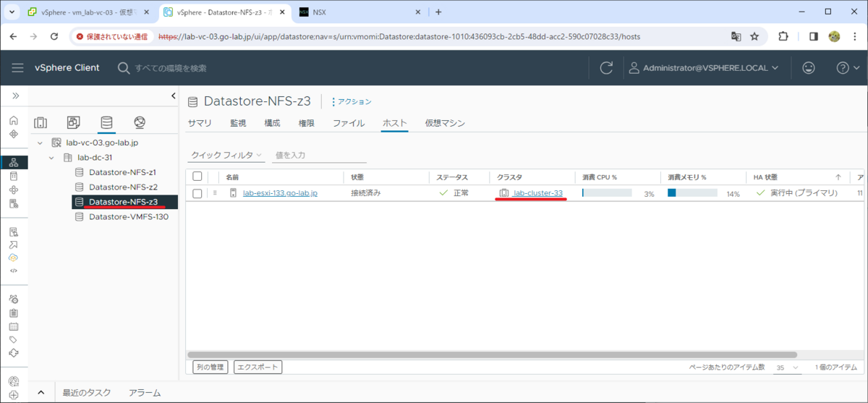Switch to the 構成 tab
This screenshot has width=868, height=403.
tap(272, 123)
